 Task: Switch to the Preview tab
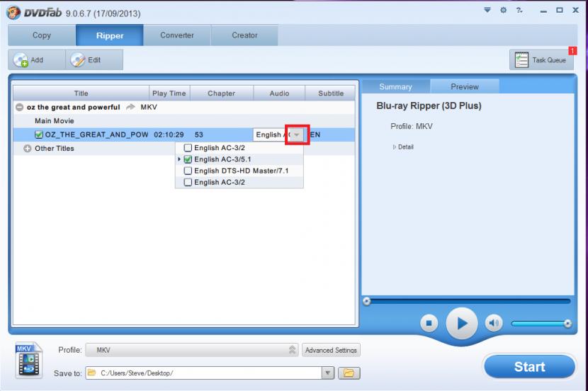(465, 87)
